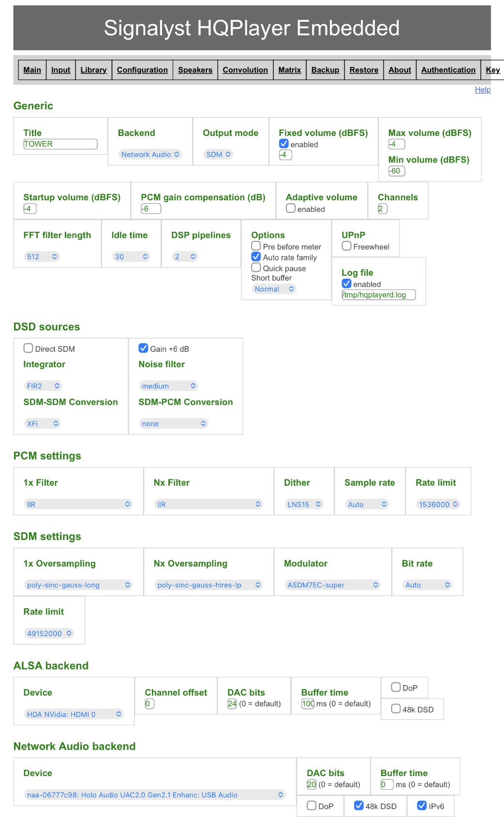The width and height of the screenshot is (504, 823).
Task: Open the About page link
Action: 400,70
